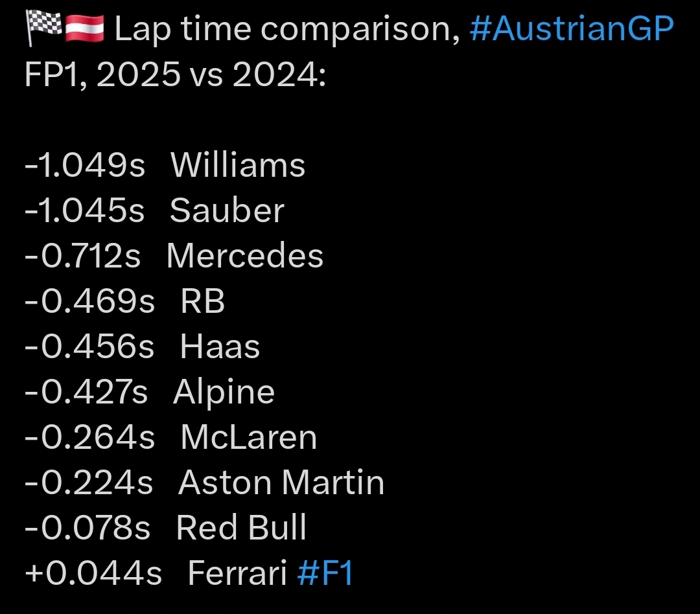The image size is (700, 614).
Task: Click the RB team name
Action: [202, 301]
